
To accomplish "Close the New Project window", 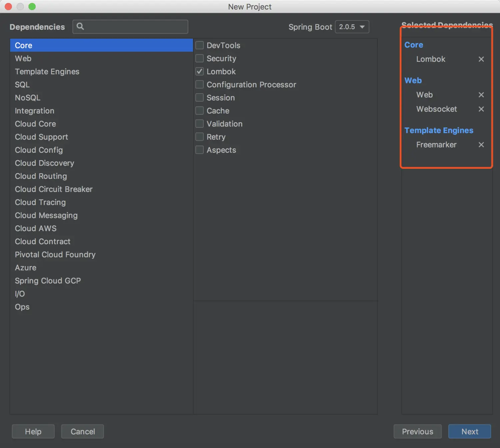I will click(x=8, y=6).
